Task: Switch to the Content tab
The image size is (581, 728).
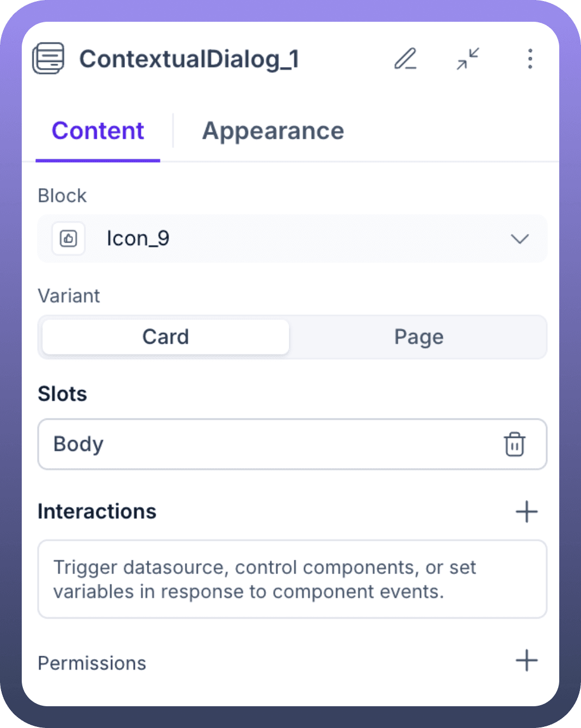Action: (98, 131)
